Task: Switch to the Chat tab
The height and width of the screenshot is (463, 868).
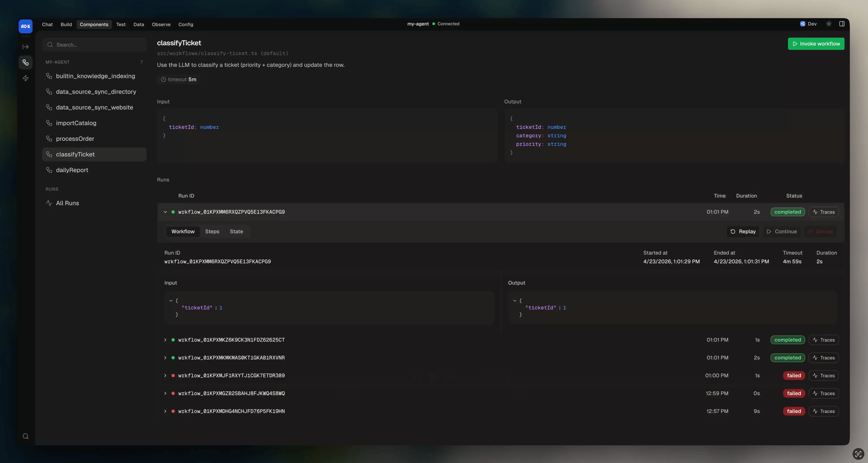Action: coord(47,24)
